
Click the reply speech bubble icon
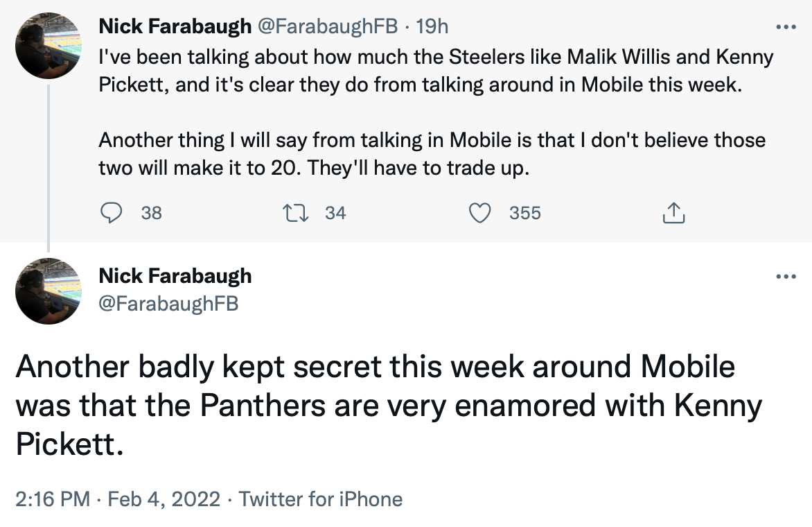pos(111,213)
